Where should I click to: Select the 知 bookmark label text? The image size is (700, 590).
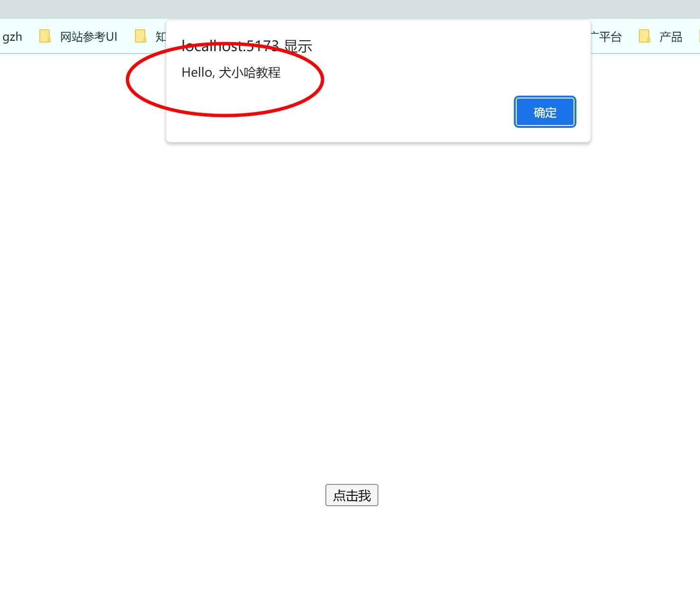pyautogui.click(x=161, y=36)
